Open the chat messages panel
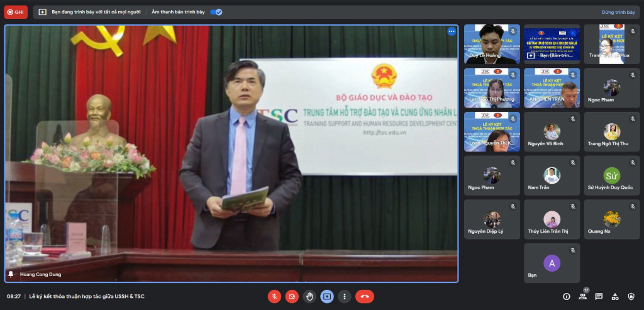 599,296
